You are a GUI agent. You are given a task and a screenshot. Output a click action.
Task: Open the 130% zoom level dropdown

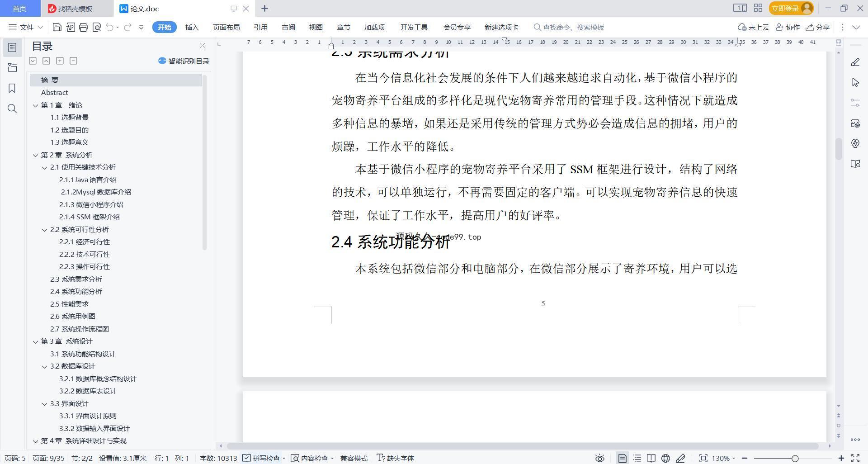pos(723,458)
